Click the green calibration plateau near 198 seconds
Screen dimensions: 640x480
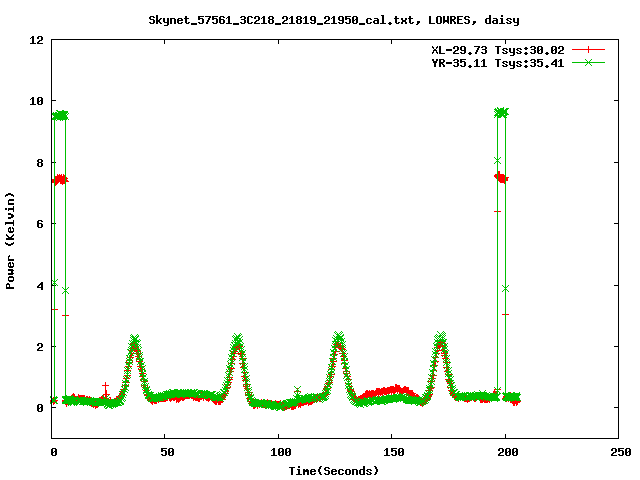tap(501, 112)
